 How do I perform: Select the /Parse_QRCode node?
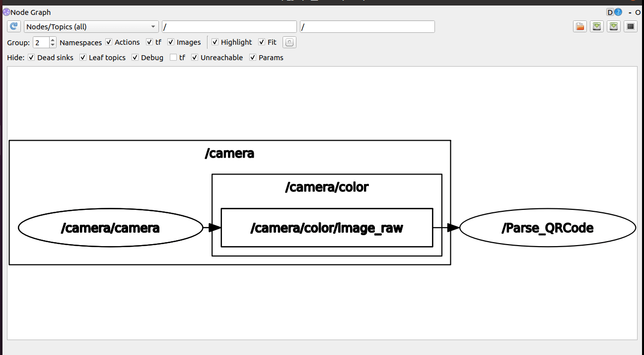(x=547, y=228)
